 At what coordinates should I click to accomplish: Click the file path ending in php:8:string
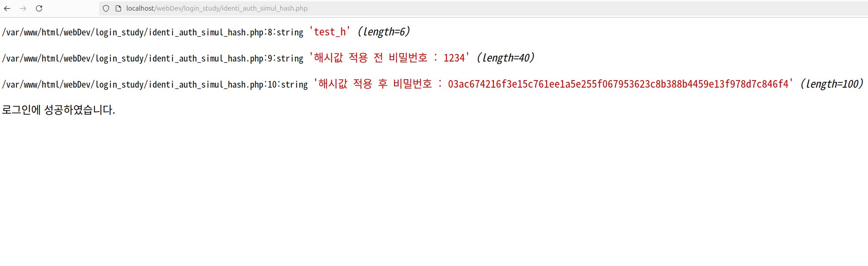153,32
